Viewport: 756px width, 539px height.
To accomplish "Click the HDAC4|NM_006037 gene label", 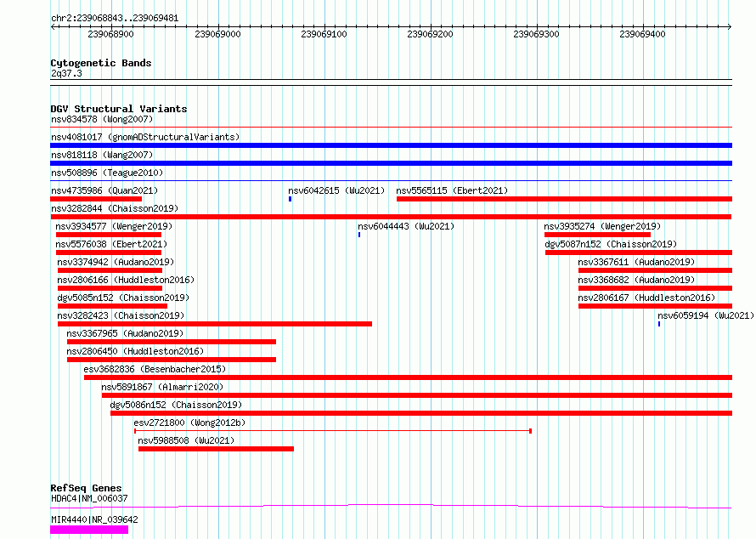I will 89,498.
